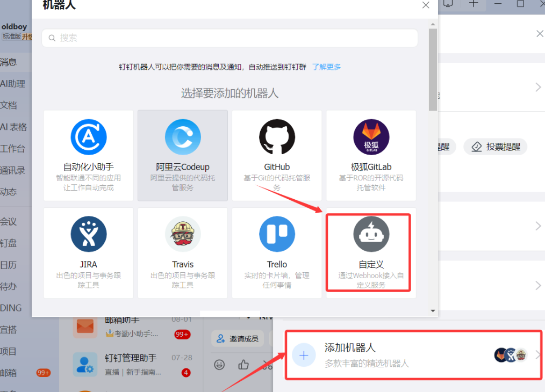Open DING in the sidebar

point(11,308)
